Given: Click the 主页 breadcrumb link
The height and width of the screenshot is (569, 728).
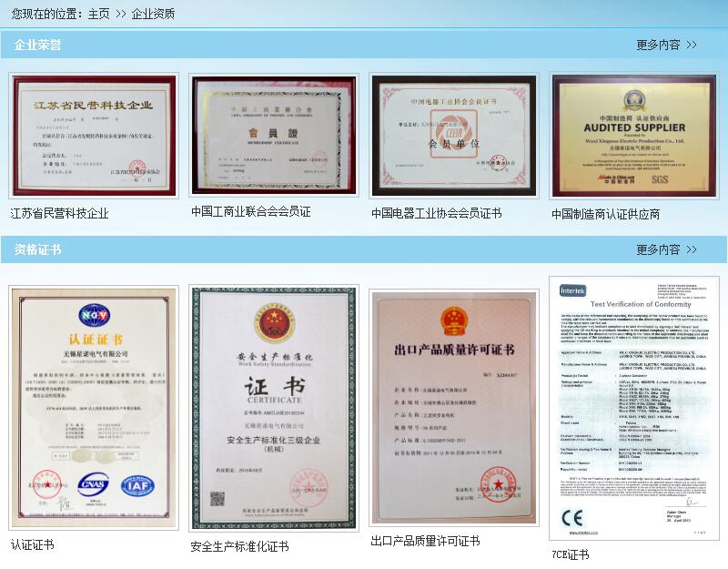Looking at the screenshot, I should [98, 14].
